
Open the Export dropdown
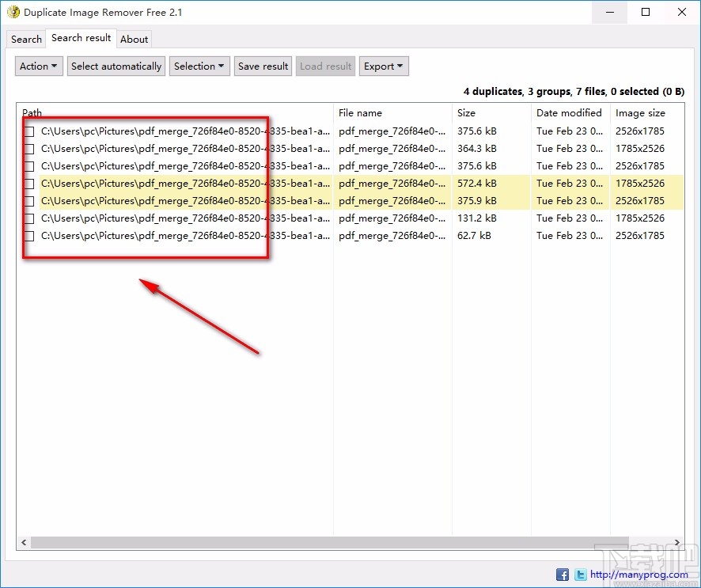[x=384, y=66]
